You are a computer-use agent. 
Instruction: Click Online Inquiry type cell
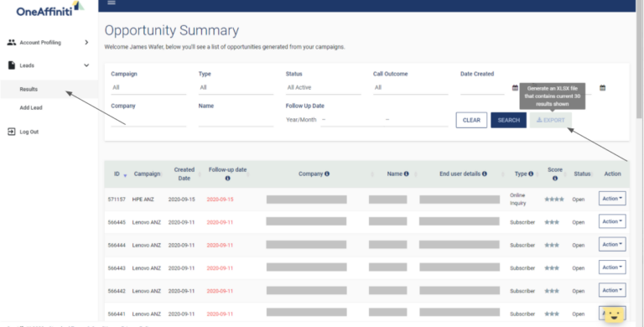(x=518, y=200)
